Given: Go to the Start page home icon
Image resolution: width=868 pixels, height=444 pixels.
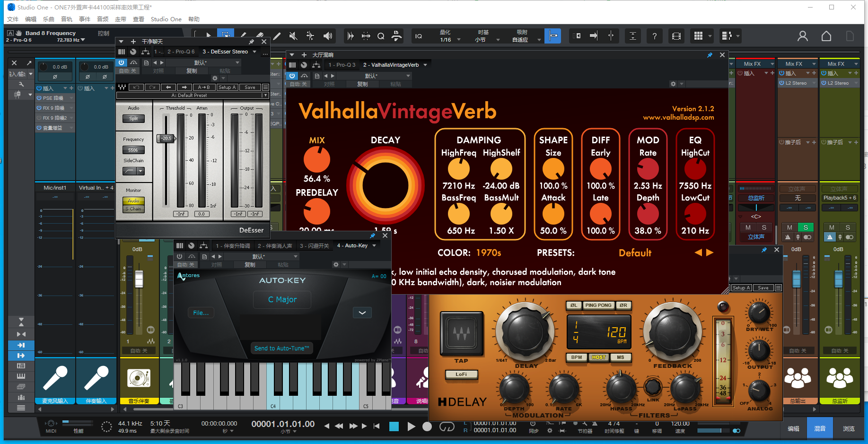Looking at the screenshot, I should pos(826,36).
